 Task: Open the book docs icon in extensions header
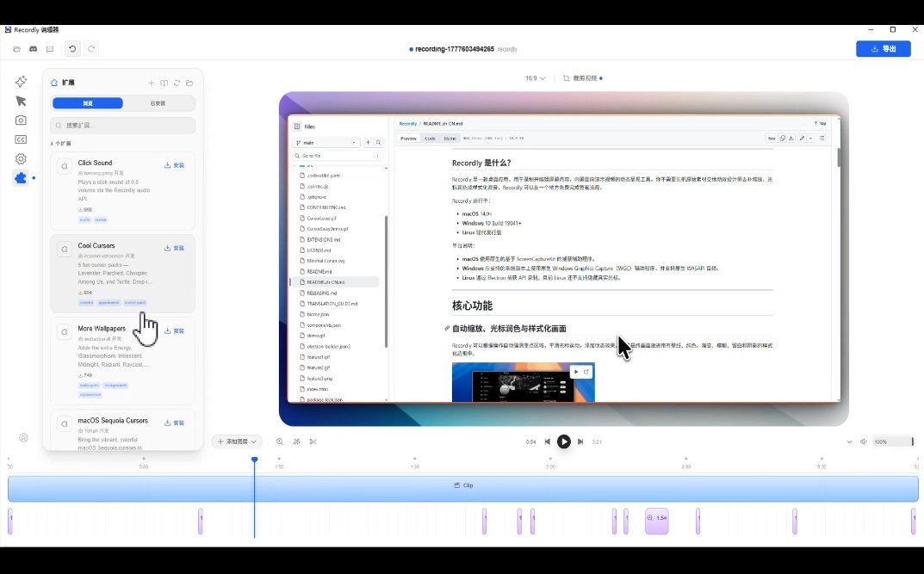[164, 83]
